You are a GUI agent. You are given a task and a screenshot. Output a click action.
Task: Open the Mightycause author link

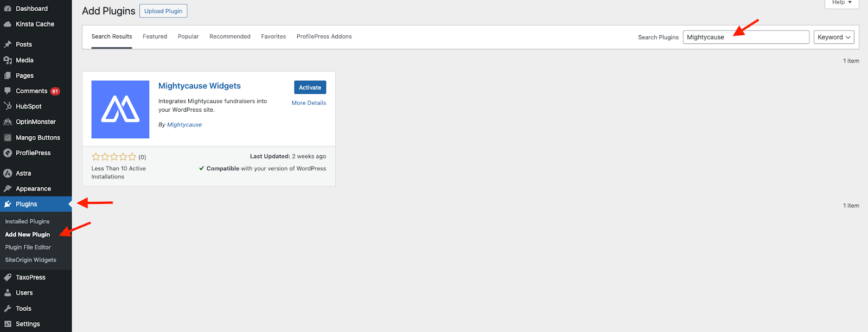tap(184, 125)
